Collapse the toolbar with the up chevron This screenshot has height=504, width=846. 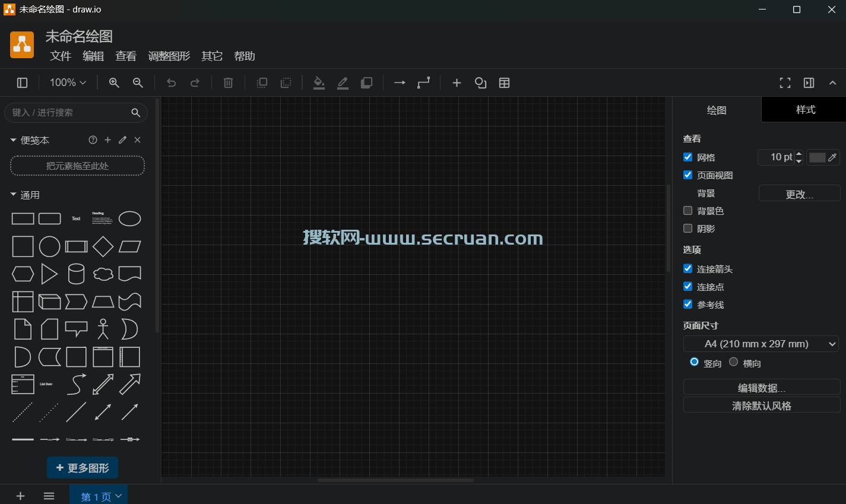tap(832, 83)
